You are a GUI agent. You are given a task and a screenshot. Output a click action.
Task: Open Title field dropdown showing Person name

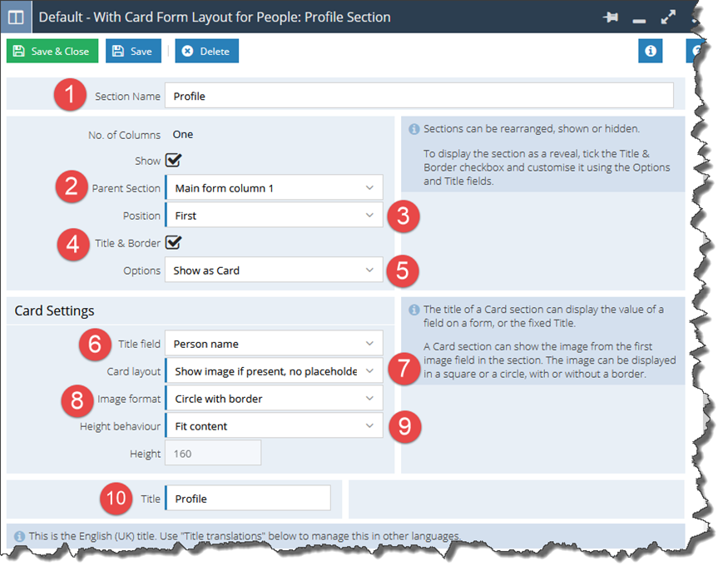pos(274,343)
